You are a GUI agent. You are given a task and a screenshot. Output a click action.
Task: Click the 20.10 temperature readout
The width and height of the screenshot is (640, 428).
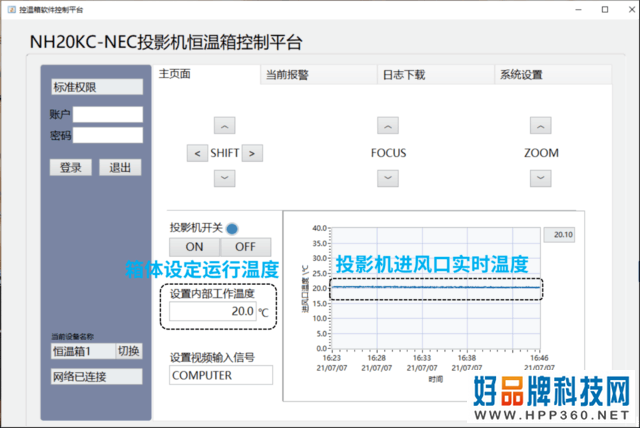tap(559, 235)
